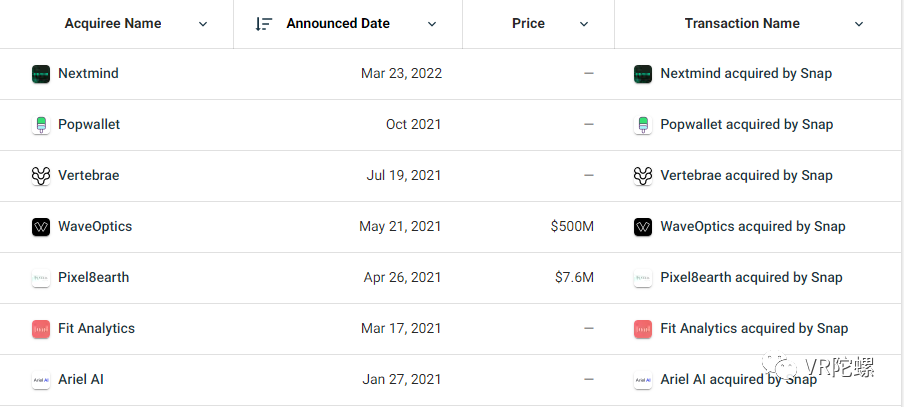
Task: Open 'Popwallet acquired by Snap' transaction link
Action: pos(747,125)
